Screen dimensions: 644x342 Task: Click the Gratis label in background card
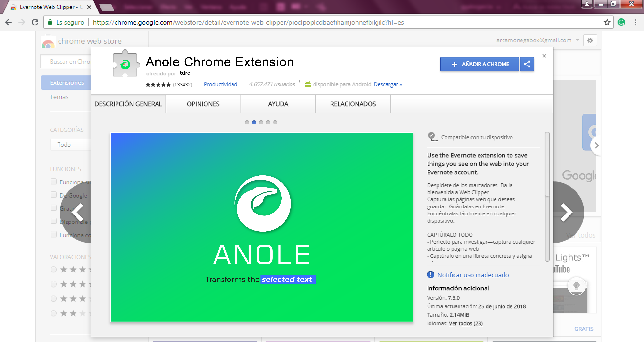click(x=583, y=329)
